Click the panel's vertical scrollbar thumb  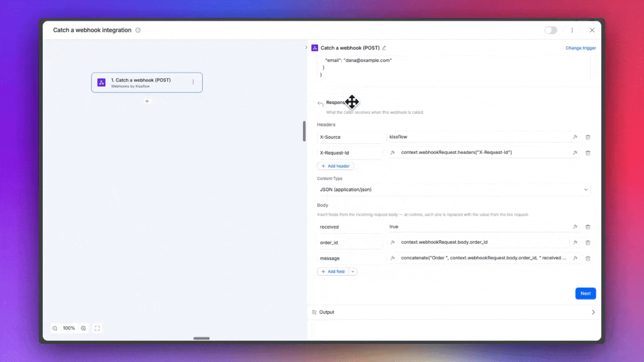304,131
